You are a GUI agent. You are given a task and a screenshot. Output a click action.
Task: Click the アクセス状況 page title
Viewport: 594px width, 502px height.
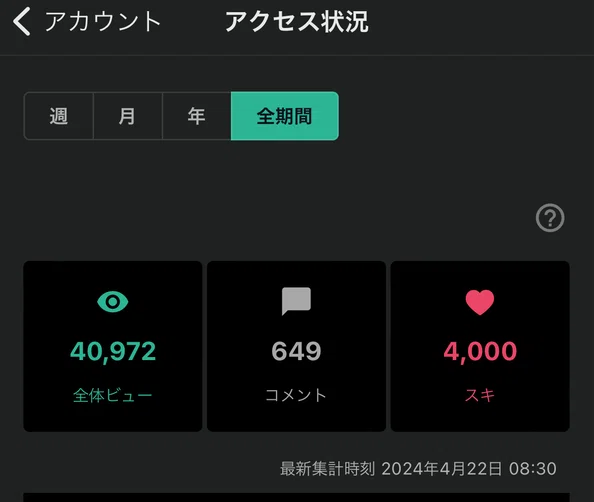297,22
